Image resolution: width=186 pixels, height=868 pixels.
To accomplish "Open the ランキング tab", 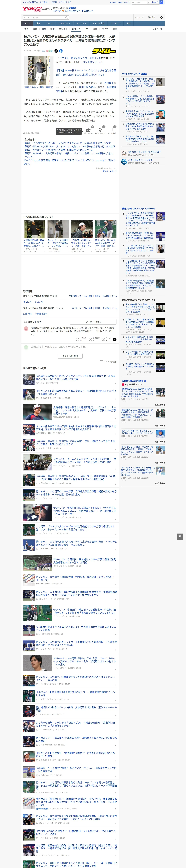I will tap(115, 24).
